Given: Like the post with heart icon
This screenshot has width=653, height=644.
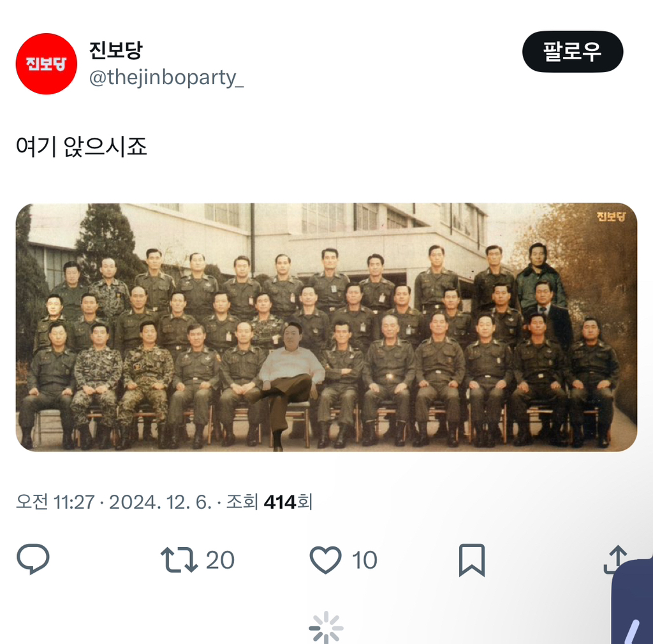Looking at the screenshot, I should [325, 560].
